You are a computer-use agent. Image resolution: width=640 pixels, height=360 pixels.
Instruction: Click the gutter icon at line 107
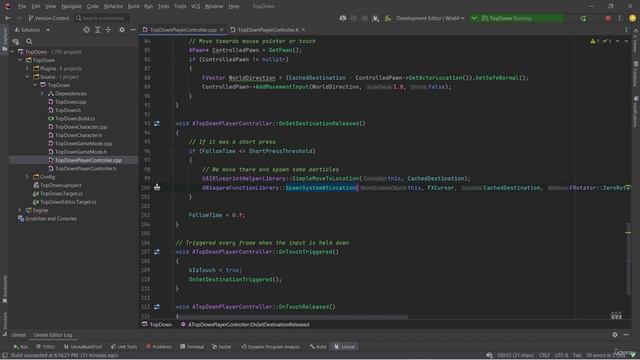157,252
